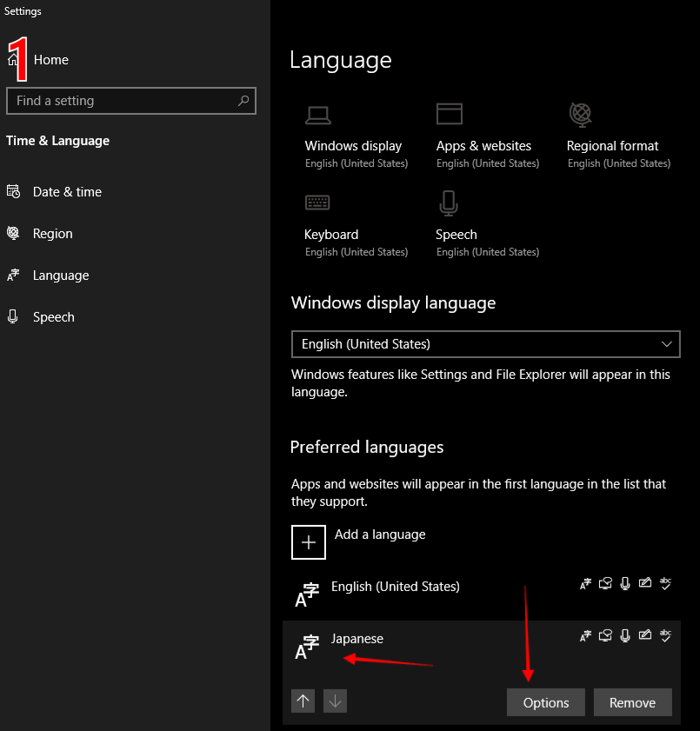Open Speech settings from sidebar
The width and height of the screenshot is (700, 731).
coord(54,317)
